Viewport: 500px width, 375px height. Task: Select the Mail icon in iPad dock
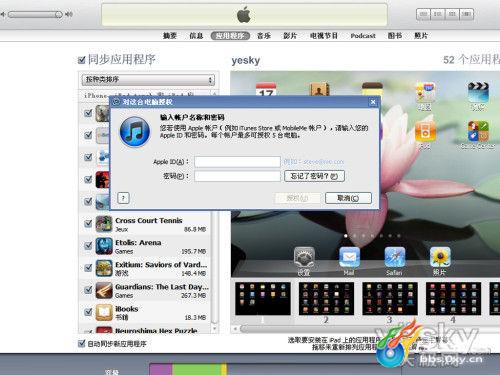349,257
